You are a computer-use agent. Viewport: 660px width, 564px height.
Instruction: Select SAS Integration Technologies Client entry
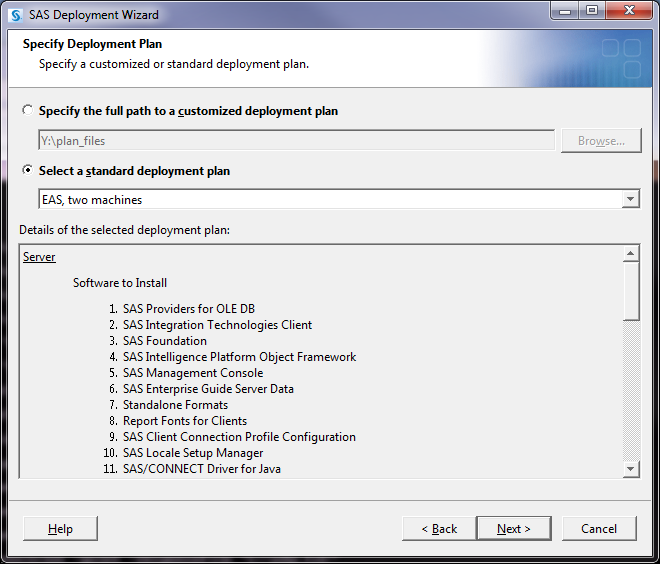pyautogui.click(x=217, y=325)
